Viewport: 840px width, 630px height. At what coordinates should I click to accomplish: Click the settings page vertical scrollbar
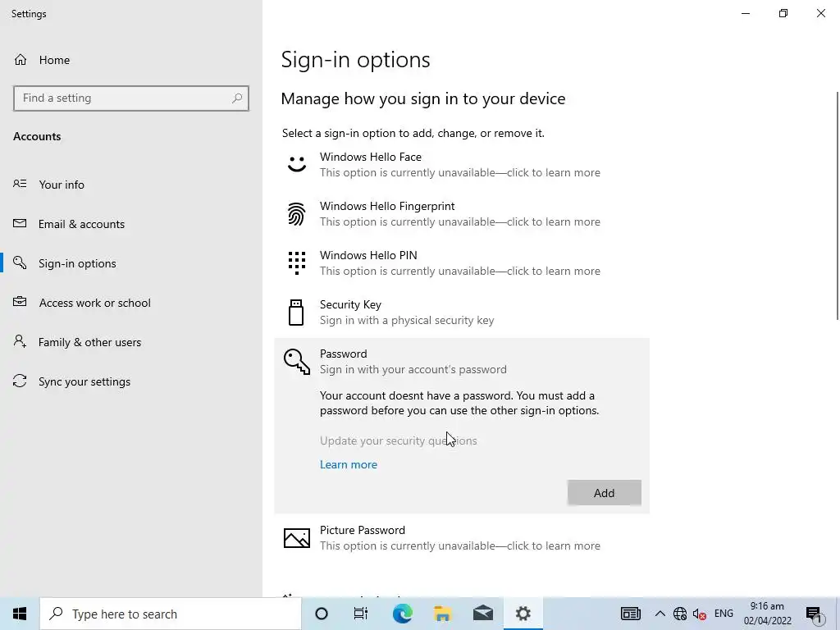click(837, 206)
